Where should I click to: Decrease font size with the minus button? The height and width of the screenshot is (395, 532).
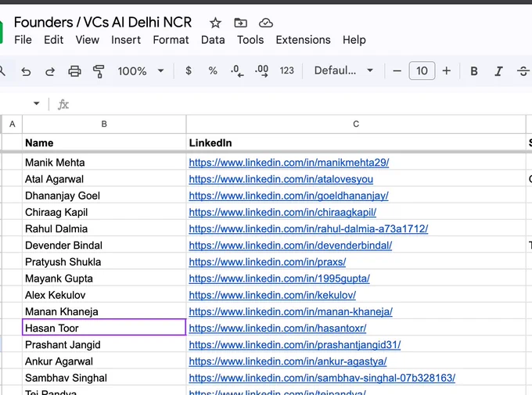pos(397,71)
